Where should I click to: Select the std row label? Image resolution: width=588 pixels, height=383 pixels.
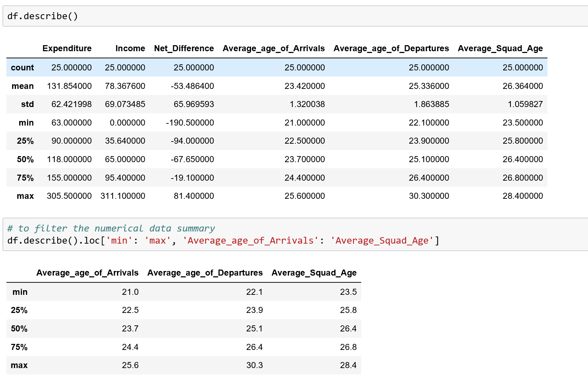click(x=27, y=104)
